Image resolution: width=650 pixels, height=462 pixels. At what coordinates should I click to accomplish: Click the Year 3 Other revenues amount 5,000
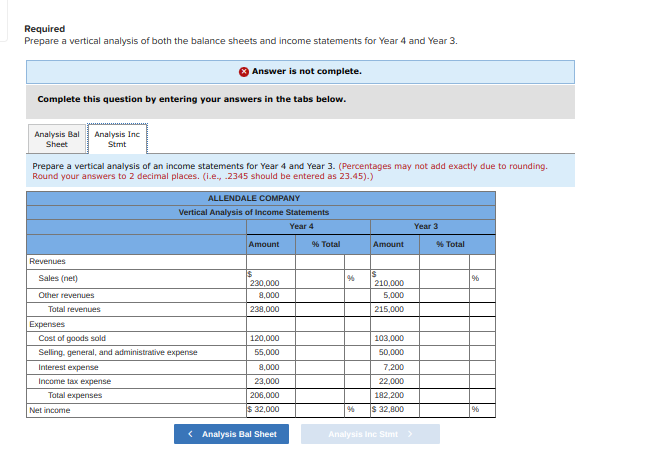point(395,295)
